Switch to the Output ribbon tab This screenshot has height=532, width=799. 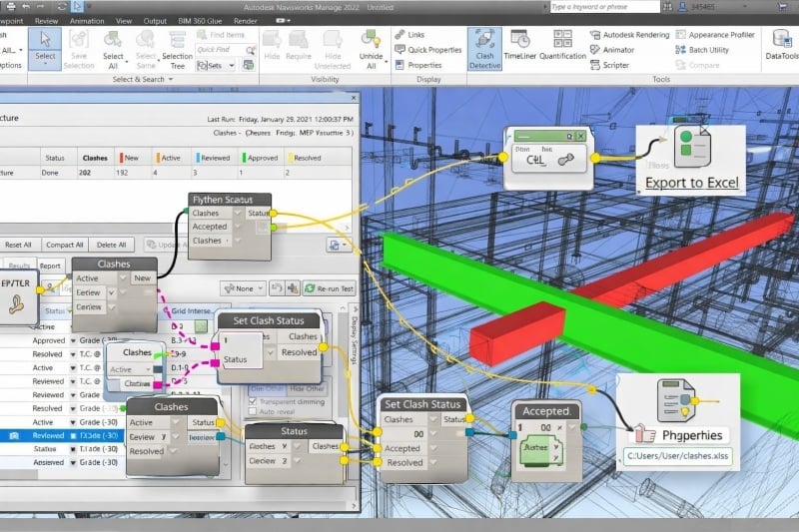[155, 21]
